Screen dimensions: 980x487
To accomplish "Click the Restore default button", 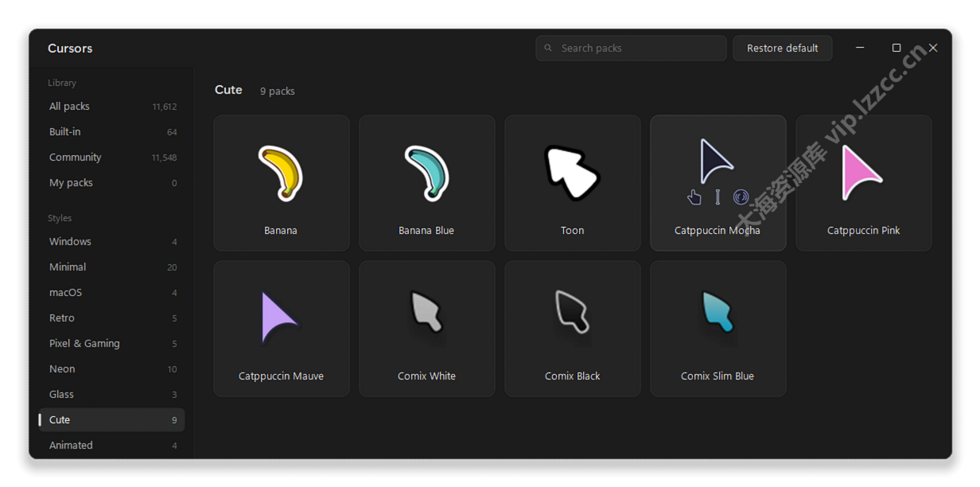I will click(x=783, y=49).
